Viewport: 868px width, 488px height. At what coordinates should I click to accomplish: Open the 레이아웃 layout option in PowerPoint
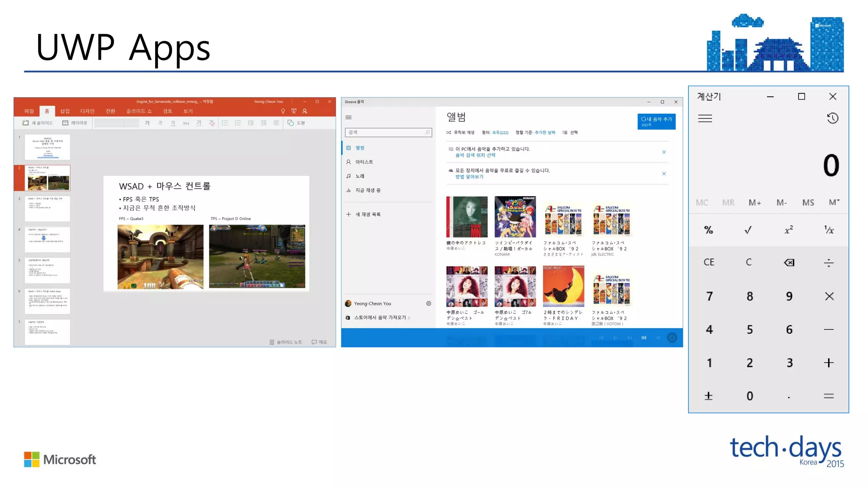coord(75,123)
